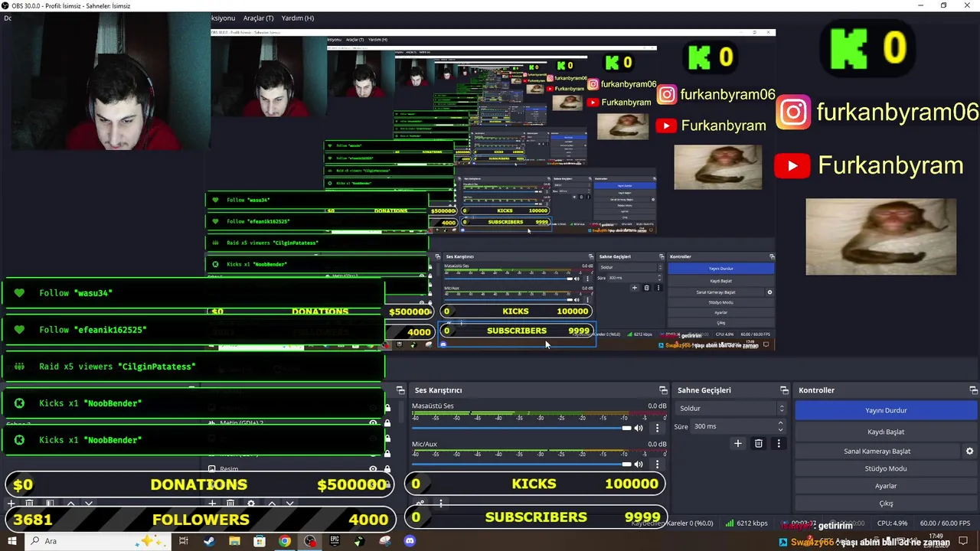Select the large monkey image in preview

[x=880, y=236]
